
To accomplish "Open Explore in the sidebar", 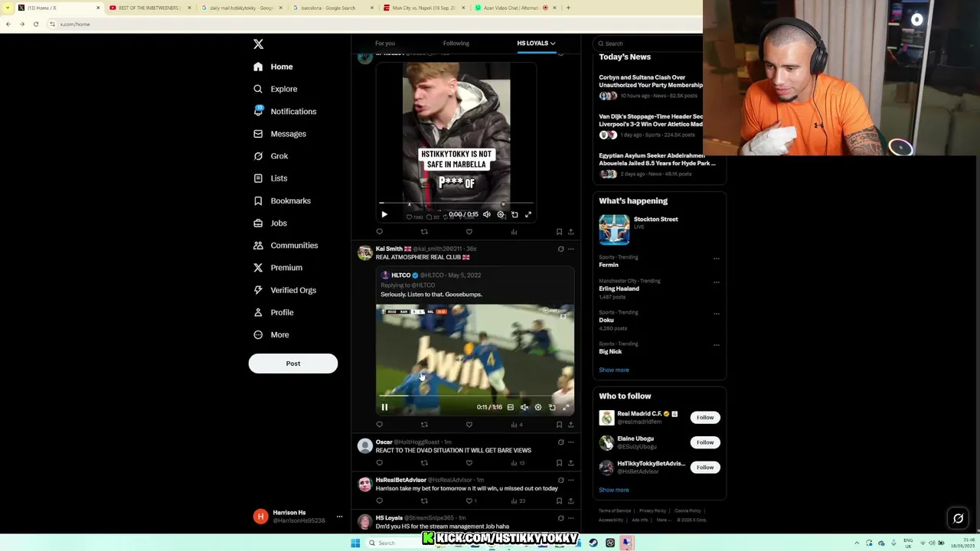I will (276, 89).
